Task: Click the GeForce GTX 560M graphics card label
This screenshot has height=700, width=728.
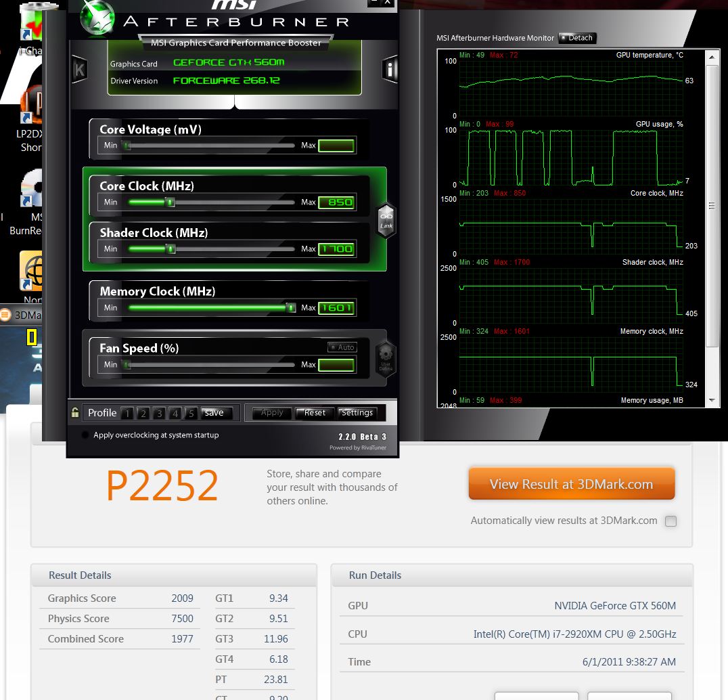Action: [229, 62]
